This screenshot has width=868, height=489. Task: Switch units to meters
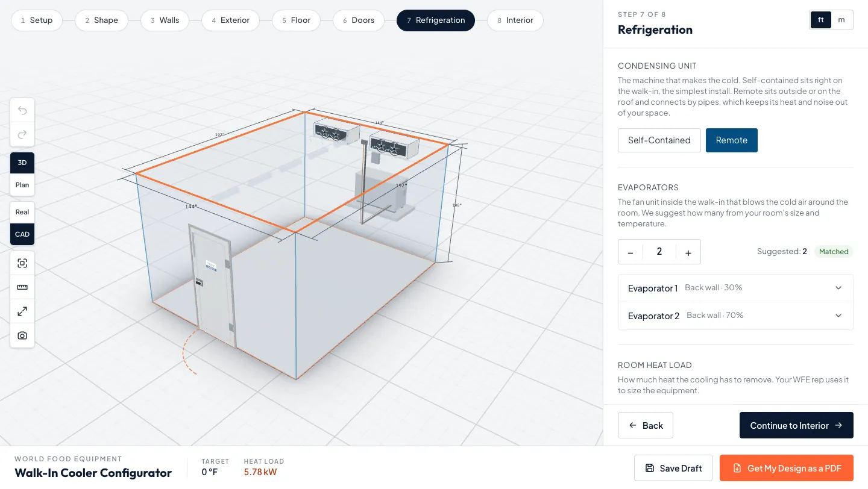click(x=841, y=20)
